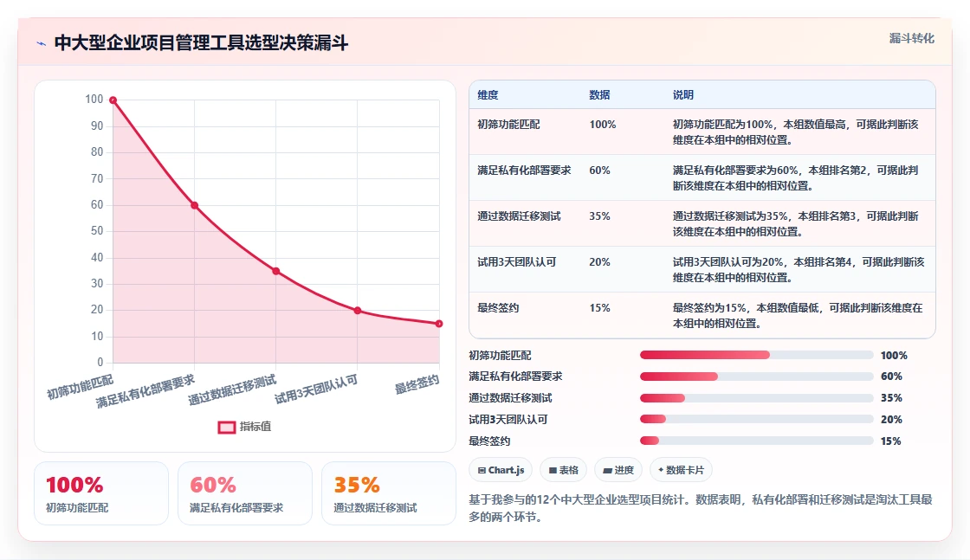The width and height of the screenshot is (970, 560).
Task: Click the footnote starting 基于我参与的12个
Action: (701, 508)
